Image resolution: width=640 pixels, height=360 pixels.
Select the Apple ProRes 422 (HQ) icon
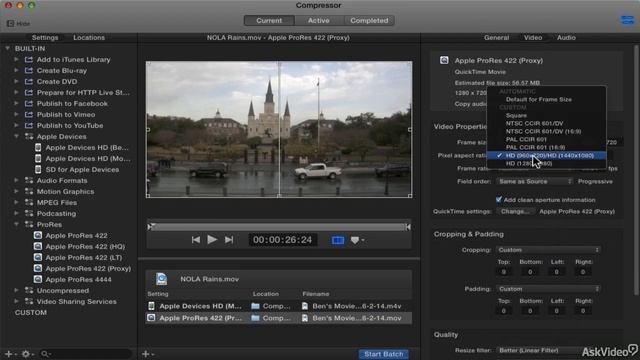pos(38,246)
